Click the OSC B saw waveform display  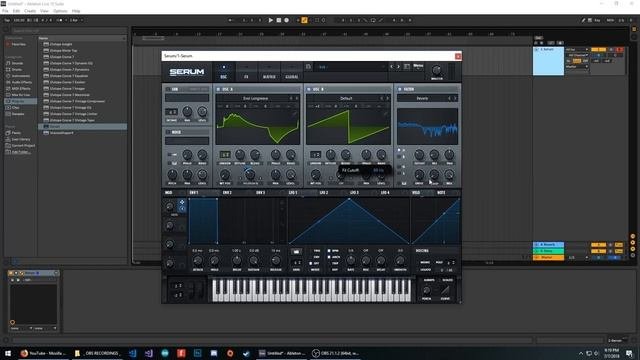tap(348, 127)
